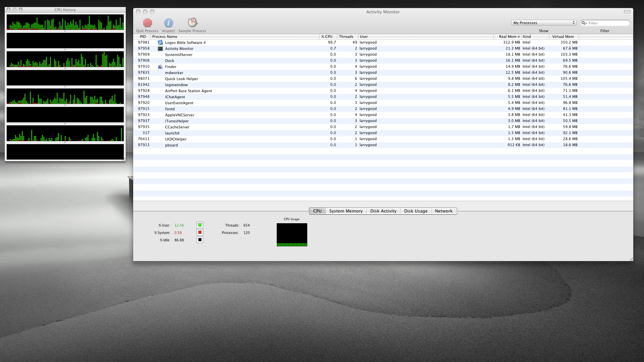The width and height of the screenshot is (644, 362).
Task: Click the 312.9 MB real memory value
Action: 512,43
